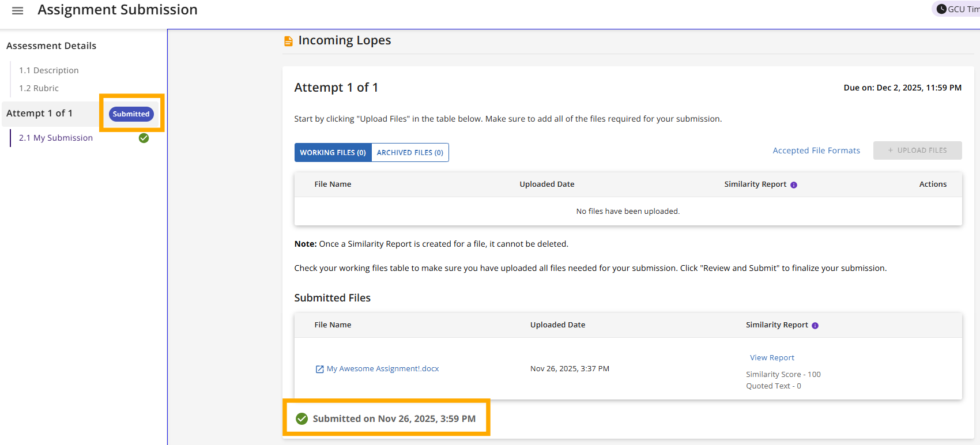Click the Assessment Details heading

(51, 46)
